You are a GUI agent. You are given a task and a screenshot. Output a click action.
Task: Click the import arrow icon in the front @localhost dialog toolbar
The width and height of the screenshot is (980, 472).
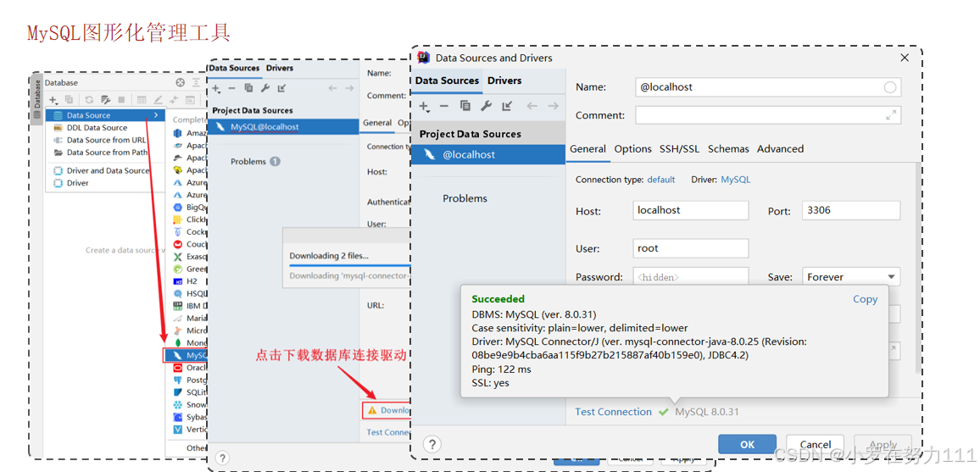(507, 106)
